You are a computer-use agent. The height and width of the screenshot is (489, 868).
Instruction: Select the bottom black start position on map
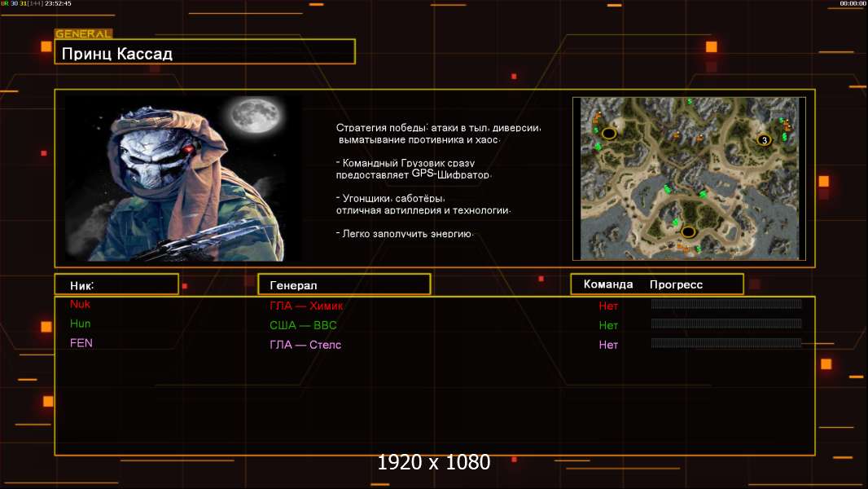click(x=688, y=232)
